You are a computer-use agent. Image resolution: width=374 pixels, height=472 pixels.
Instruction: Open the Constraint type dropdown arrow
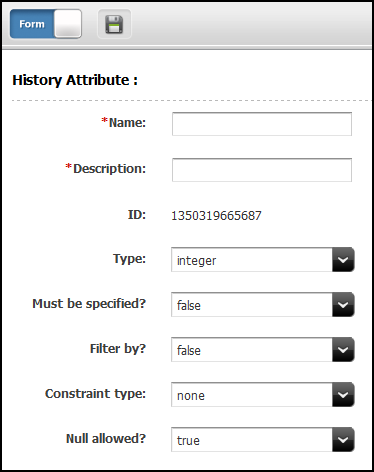(x=343, y=395)
